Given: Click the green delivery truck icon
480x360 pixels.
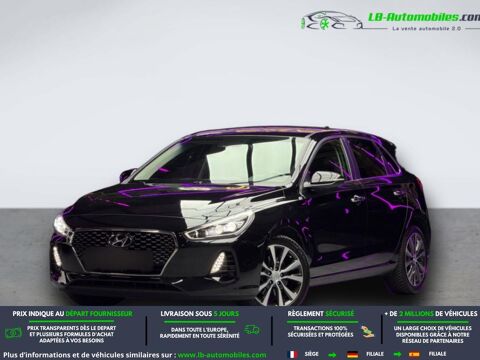Looking at the screenshot, I should tap(252, 330).
